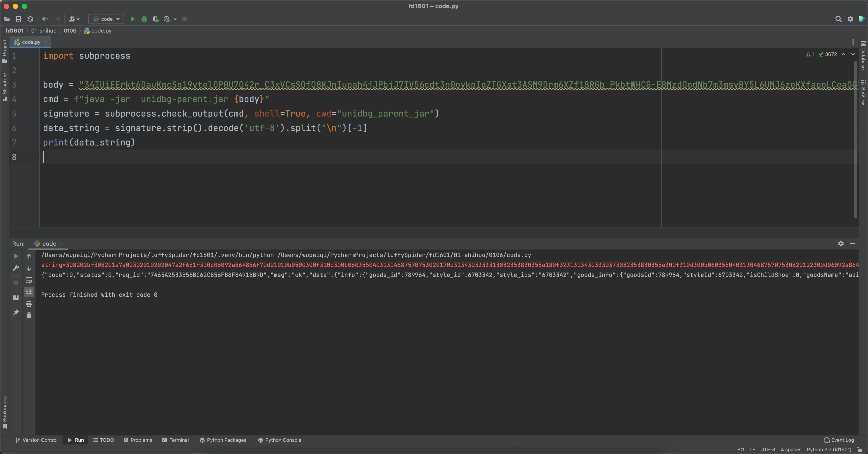
Task: Open the TODO tool window
Action: pyautogui.click(x=104, y=440)
